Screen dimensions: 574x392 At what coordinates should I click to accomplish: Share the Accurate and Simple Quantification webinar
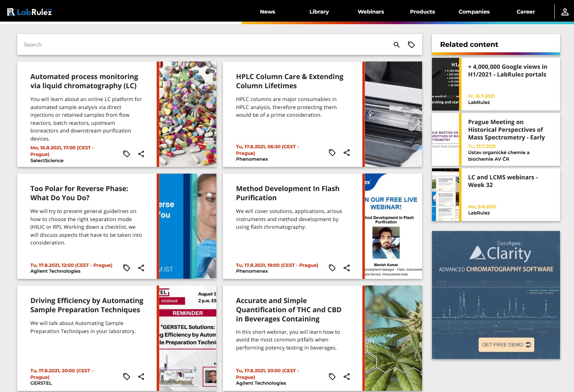pyautogui.click(x=347, y=377)
